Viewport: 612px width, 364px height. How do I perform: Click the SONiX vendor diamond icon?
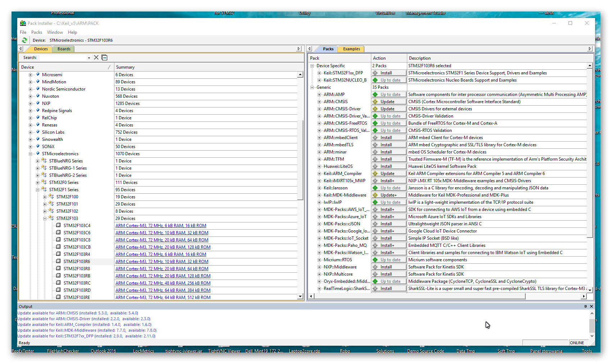[38, 146]
